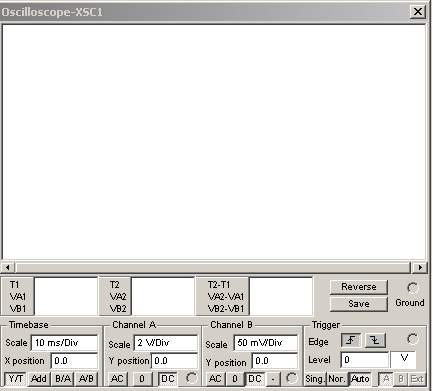The image size is (433, 391).
Task: Select trigger source A
Action: [x=386, y=379]
